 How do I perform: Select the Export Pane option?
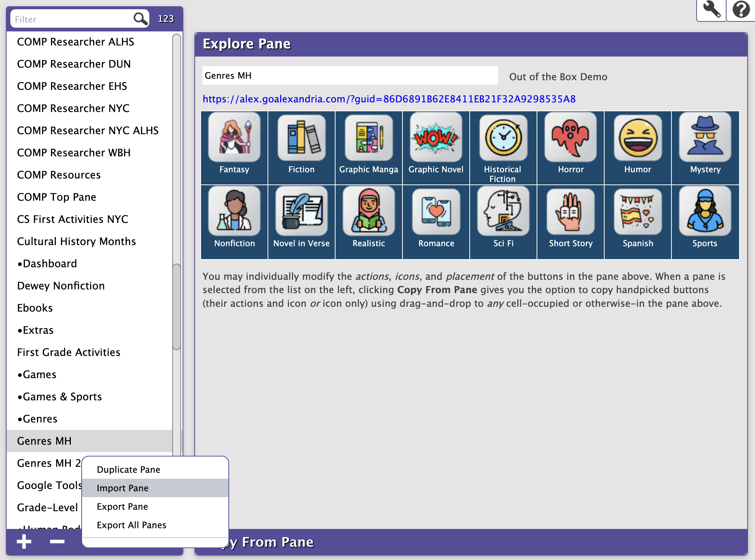[x=122, y=506]
